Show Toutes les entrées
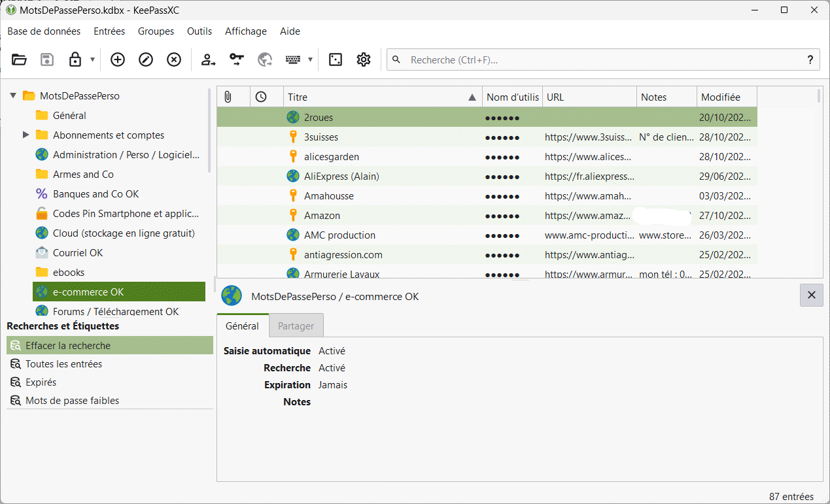This screenshot has height=504, width=830. pos(110,364)
